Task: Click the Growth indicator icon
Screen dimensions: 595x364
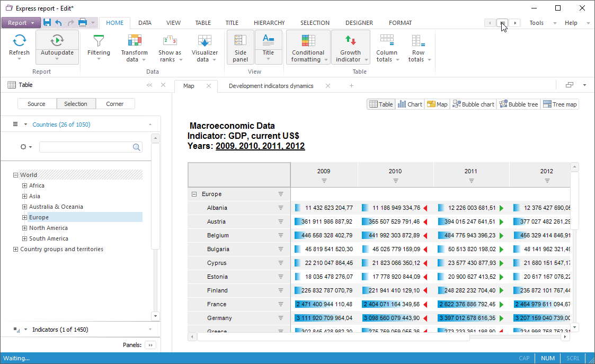Action: coord(350,41)
